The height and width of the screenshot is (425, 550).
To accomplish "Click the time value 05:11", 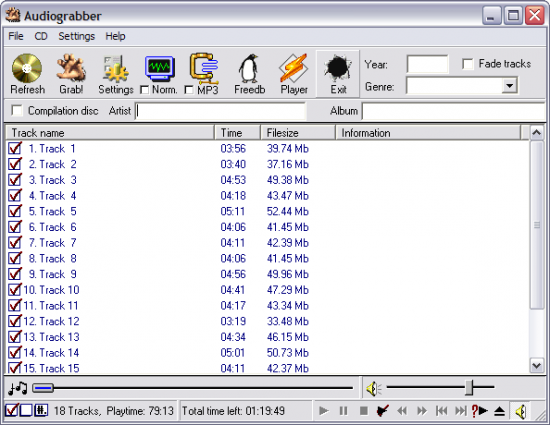I will click(x=233, y=211).
